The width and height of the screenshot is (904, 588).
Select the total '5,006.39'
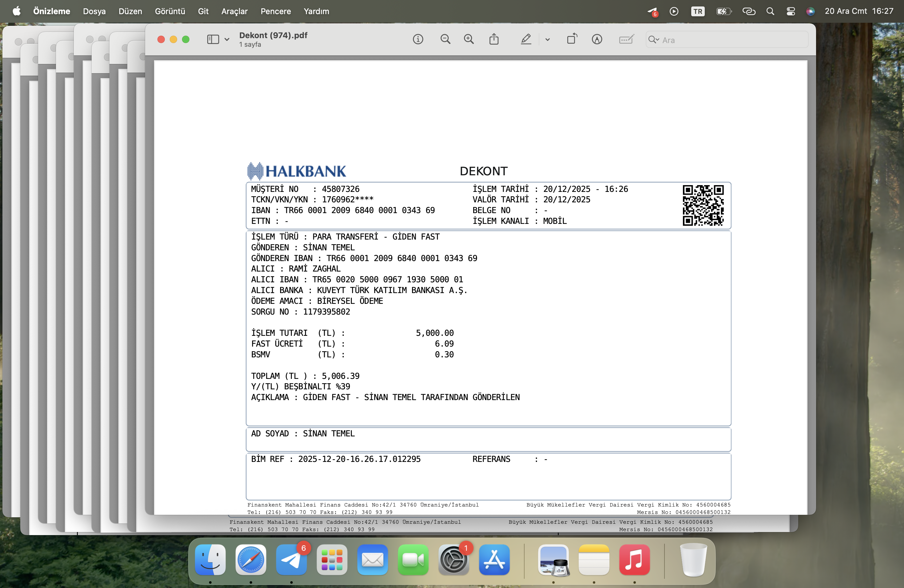[x=340, y=376]
